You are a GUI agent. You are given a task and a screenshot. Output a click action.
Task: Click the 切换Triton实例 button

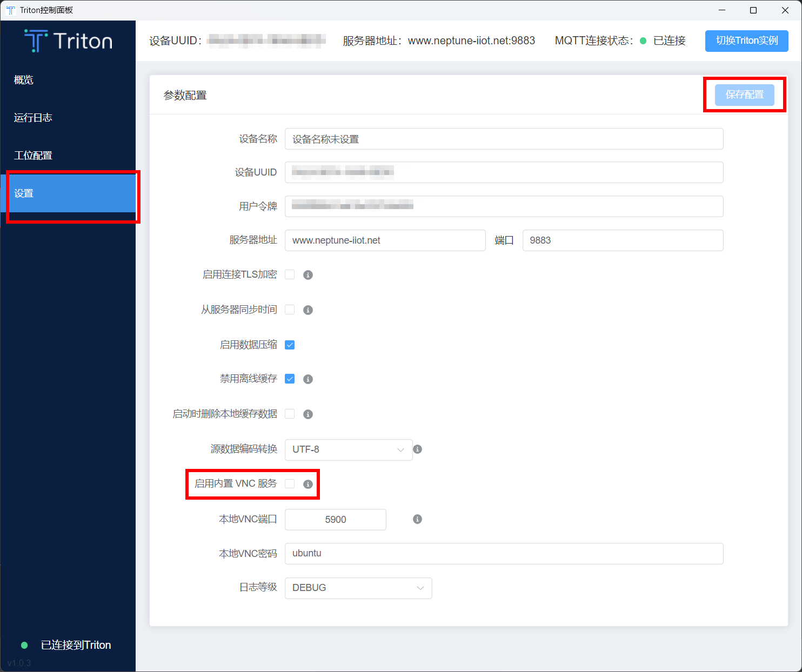(x=746, y=41)
